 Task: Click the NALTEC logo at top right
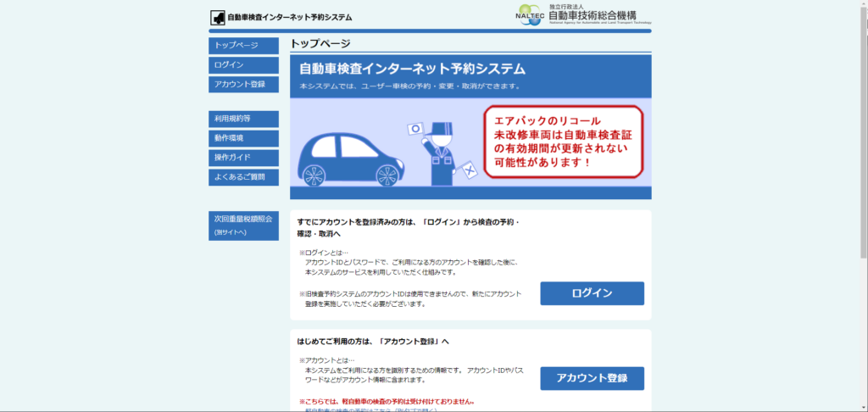(x=531, y=14)
